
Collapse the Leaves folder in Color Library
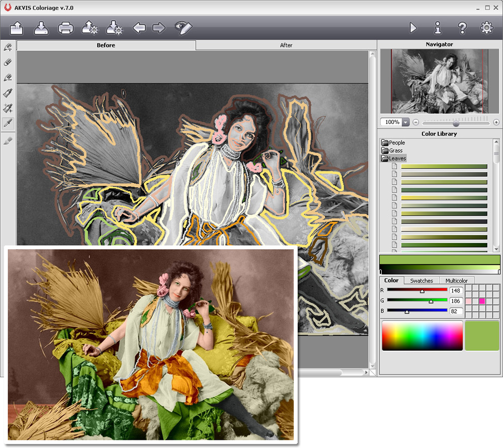click(x=385, y=159)
